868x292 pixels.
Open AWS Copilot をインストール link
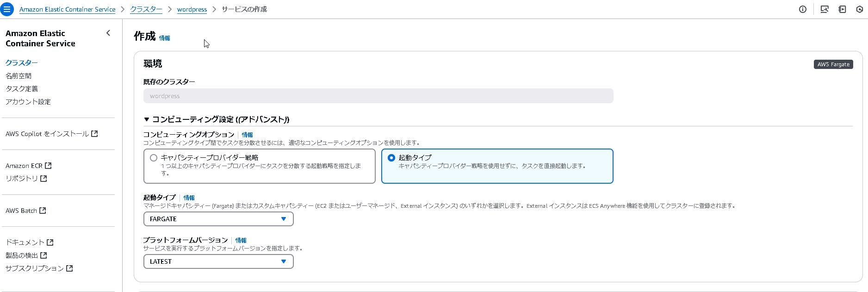(47, 134)
